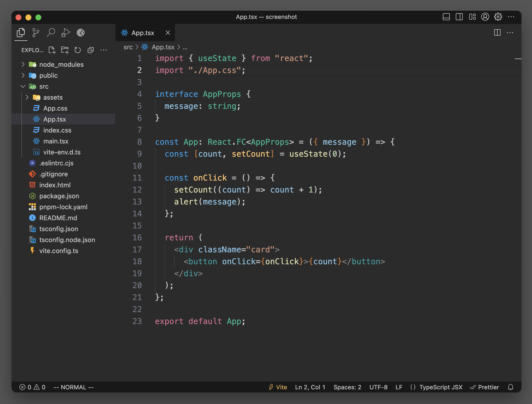
Task: Open the errors and warnings problems indicator
Action: (32, 387)
